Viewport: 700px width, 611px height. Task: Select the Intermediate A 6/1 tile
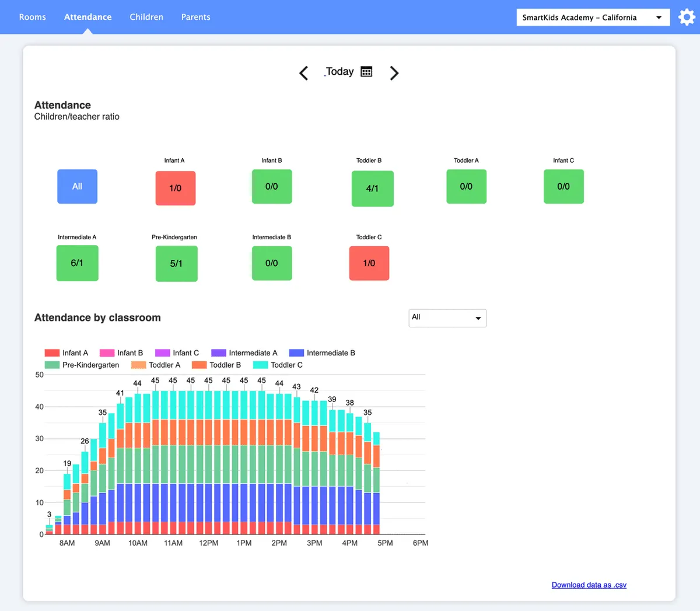tap(77, 263)
